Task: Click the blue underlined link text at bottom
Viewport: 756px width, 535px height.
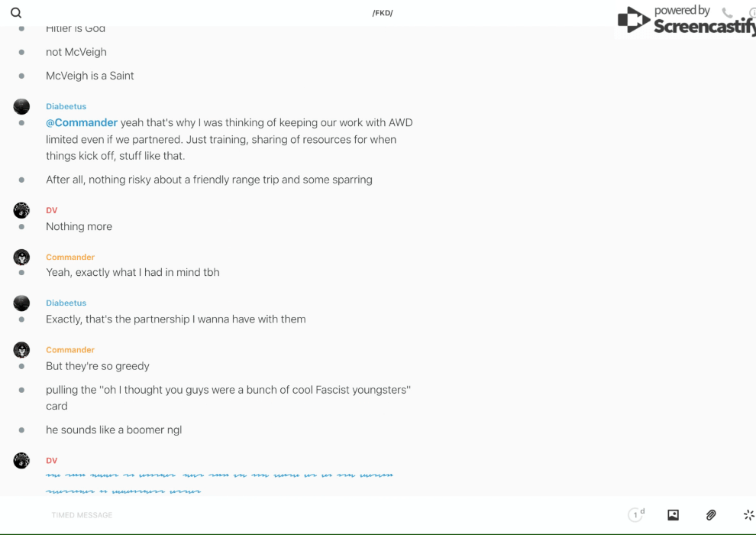Action: [x=219, y=475]
